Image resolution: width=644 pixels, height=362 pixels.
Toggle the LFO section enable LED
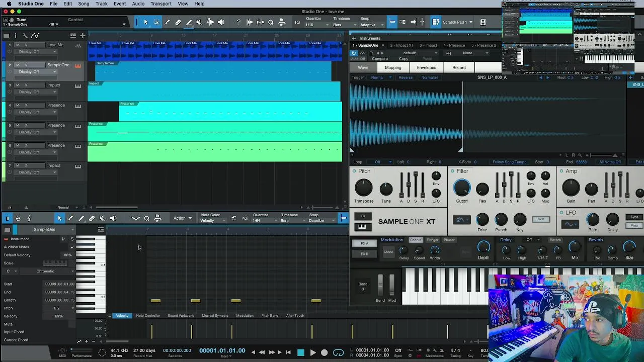561,213
